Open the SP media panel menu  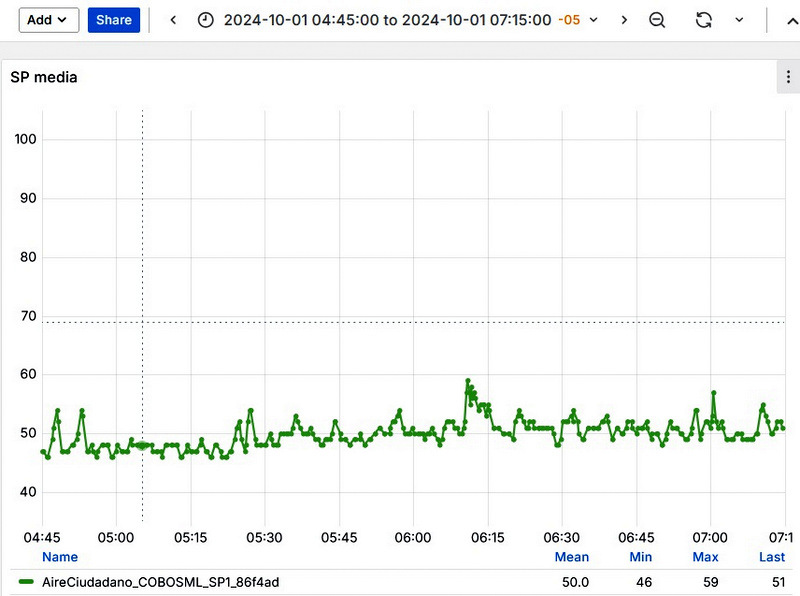[788, 77]
